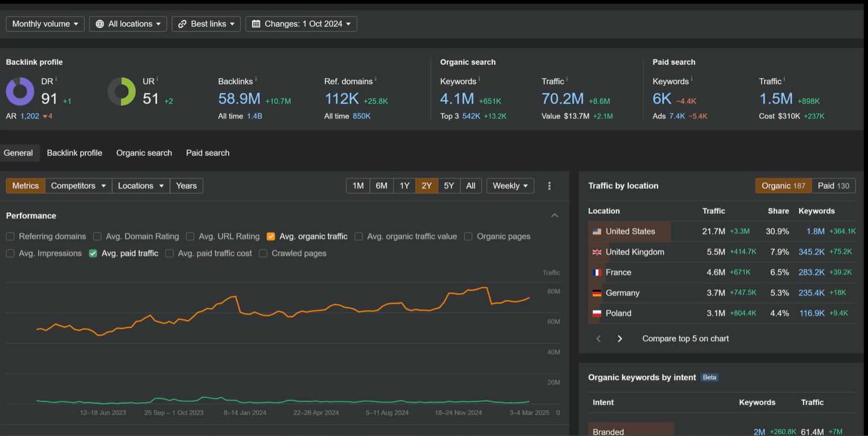Click the United Kingdom flag icon
The height and width of the screenshot is (436, 868).
point(597,252)
